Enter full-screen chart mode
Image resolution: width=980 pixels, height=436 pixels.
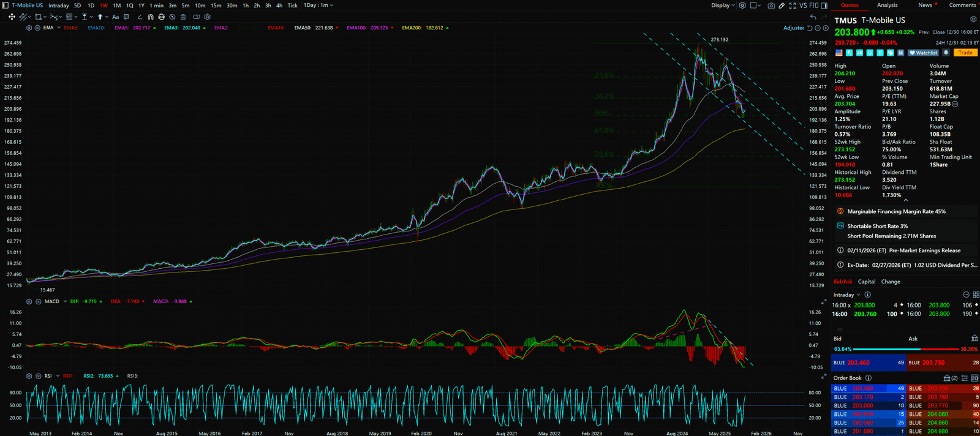[x=793, y=6]
